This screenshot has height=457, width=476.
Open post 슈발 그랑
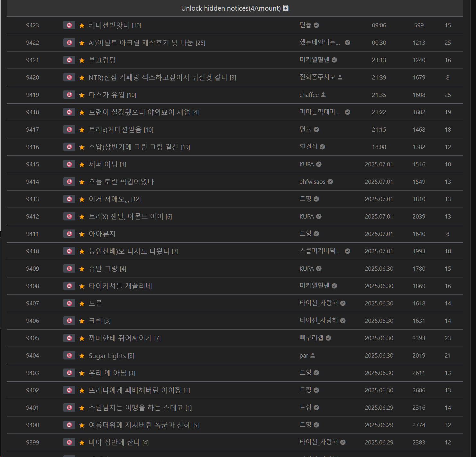click(103, 268)
